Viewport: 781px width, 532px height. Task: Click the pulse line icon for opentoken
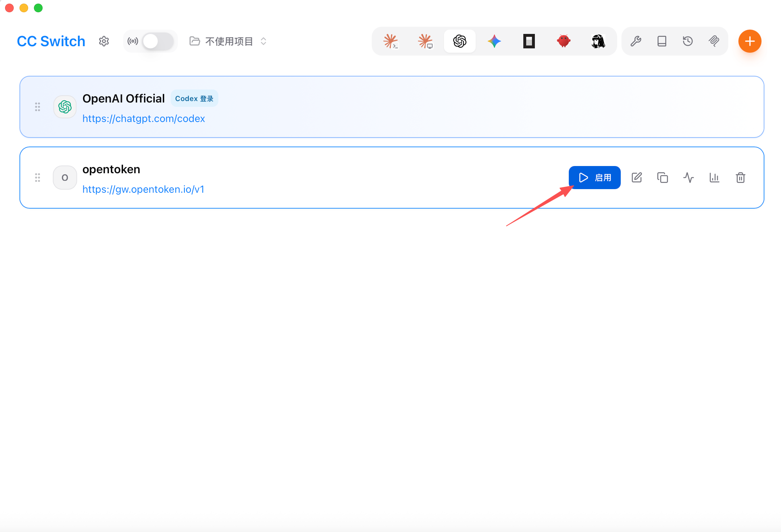pyautogui.click(x=689, y=178)
